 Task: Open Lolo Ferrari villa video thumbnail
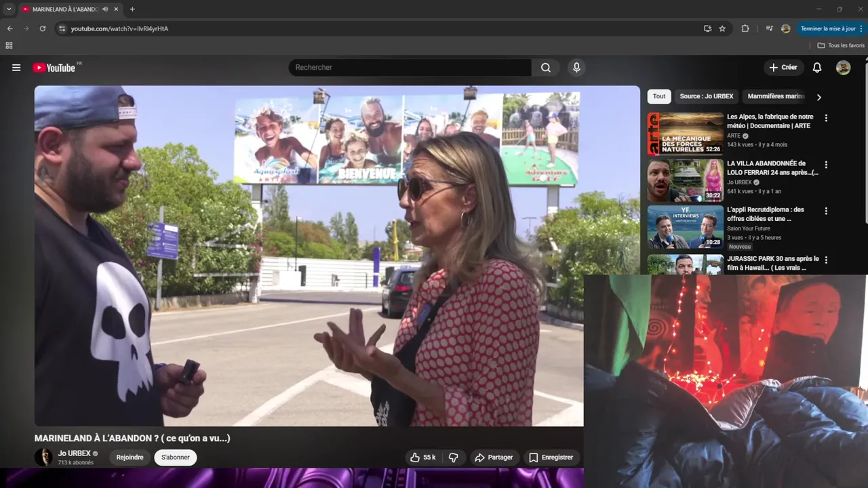tap(685, 180)
